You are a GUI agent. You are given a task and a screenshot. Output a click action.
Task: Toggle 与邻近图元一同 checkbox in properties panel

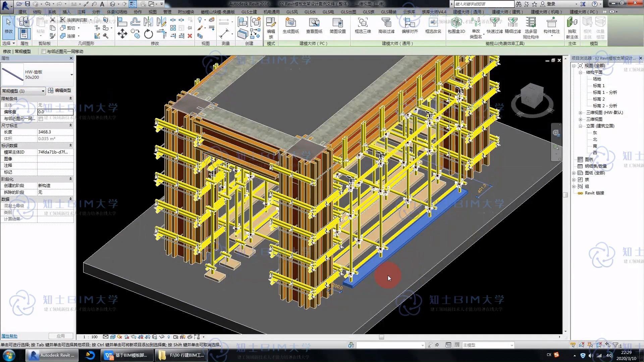[41, 119]
